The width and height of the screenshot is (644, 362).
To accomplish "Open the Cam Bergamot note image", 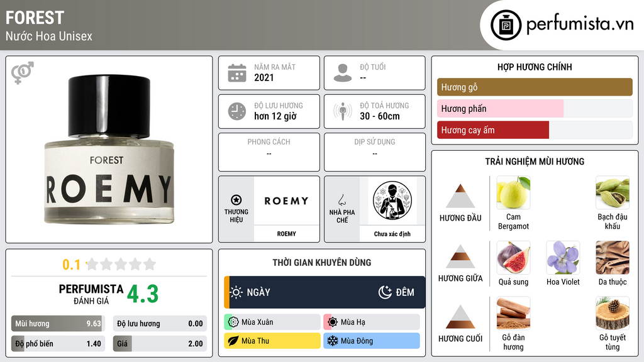I will [513, 192].
